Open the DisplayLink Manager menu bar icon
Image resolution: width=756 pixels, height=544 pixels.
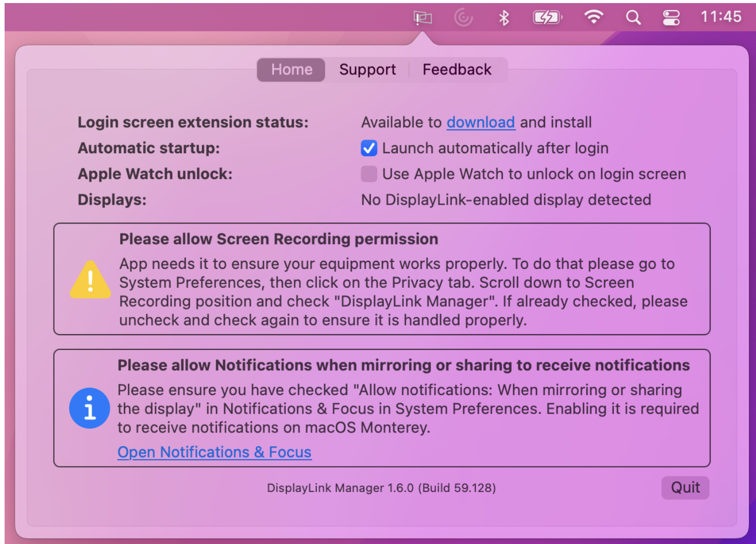click(422, 18)
